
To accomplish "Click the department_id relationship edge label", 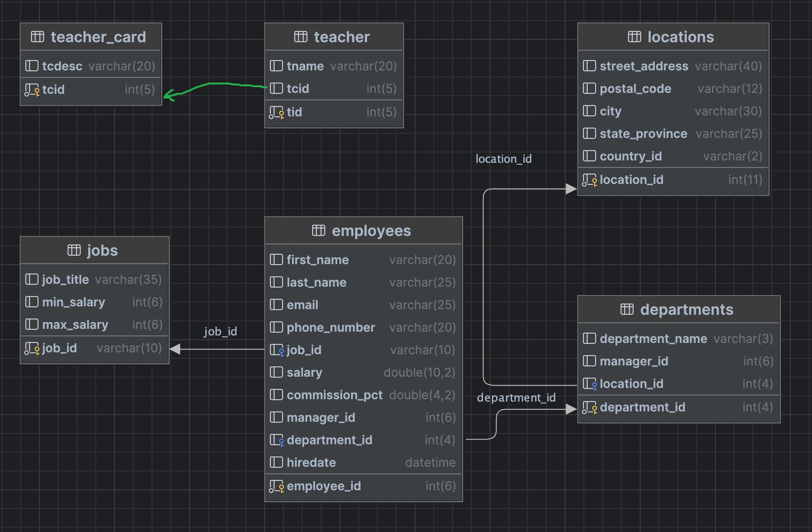I will [516, 398].
